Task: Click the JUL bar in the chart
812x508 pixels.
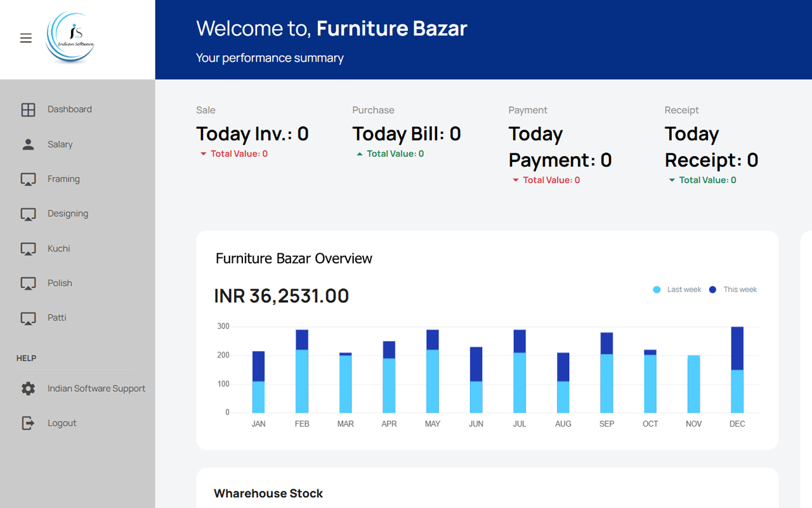Action: click(520, 371)
